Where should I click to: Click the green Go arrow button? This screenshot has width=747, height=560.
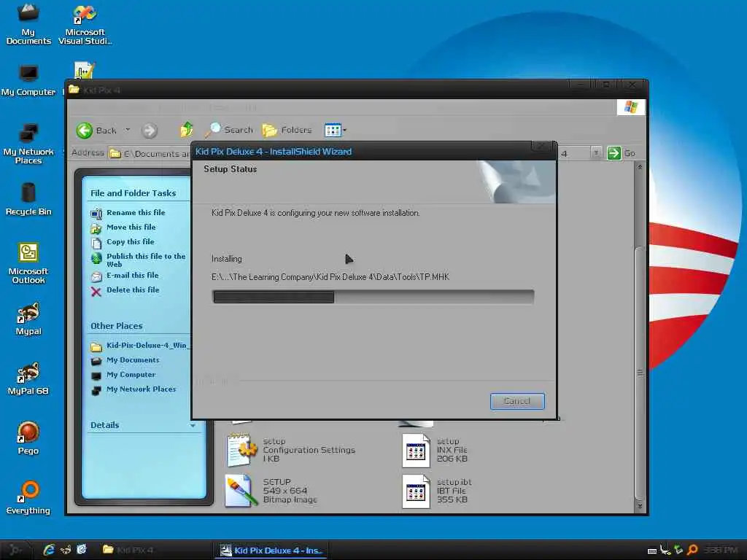point(614,153)
